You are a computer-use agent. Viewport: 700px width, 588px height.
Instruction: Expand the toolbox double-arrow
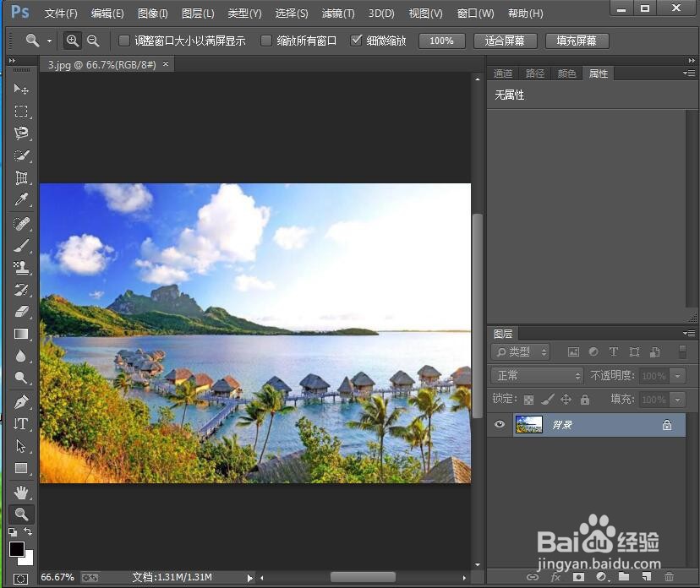tap(12, 60)
